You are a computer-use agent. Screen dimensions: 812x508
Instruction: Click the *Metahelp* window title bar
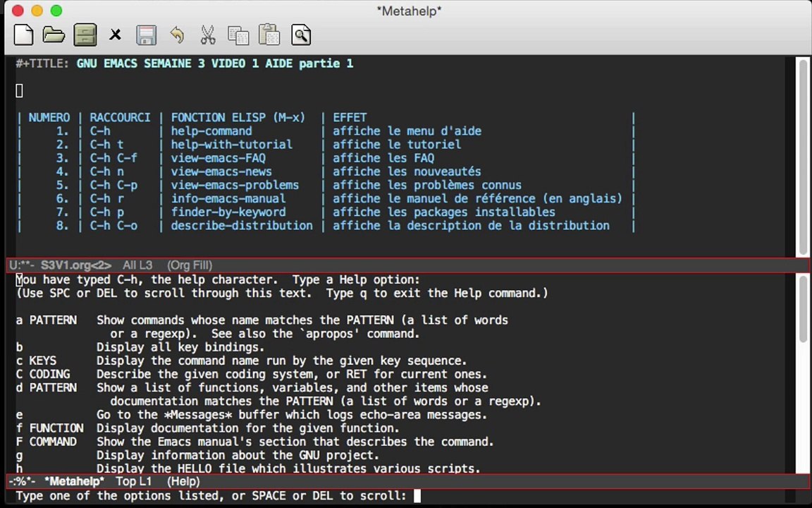(409, 11)
